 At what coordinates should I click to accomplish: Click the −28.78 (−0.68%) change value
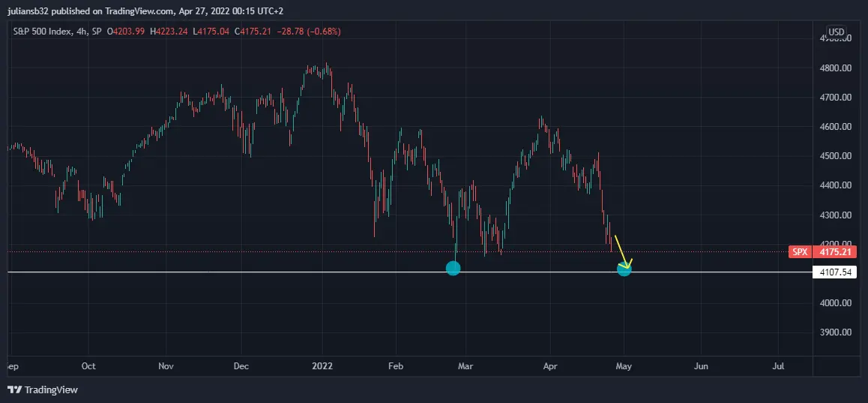[313, 32]
